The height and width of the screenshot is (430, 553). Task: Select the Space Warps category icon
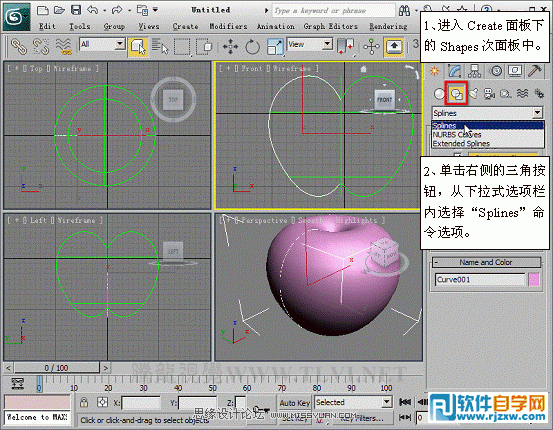pos(522,93)
